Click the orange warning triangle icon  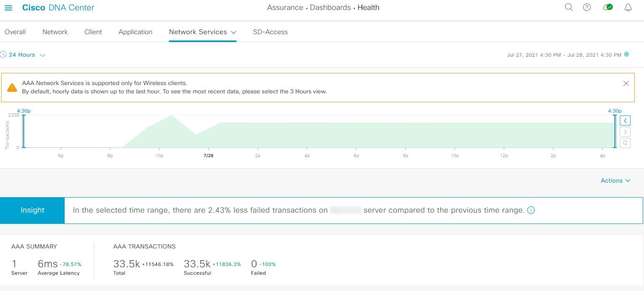point(12,88)
